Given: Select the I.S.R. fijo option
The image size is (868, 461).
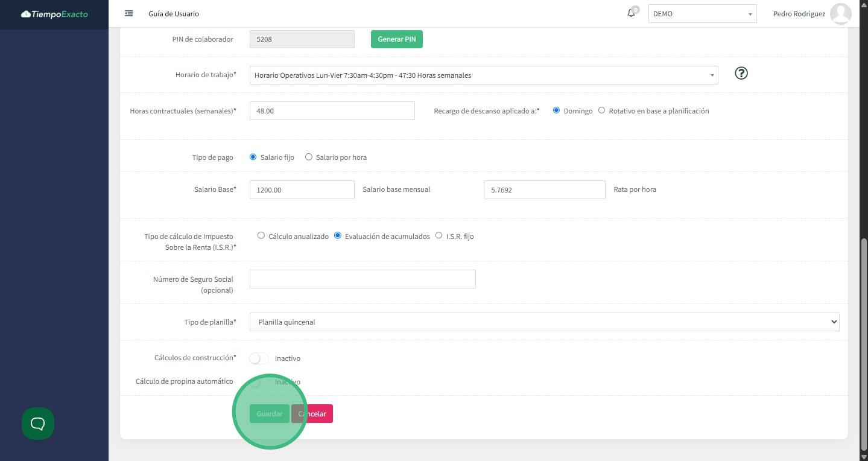Looking at the screenshot, I should (439, 235).
